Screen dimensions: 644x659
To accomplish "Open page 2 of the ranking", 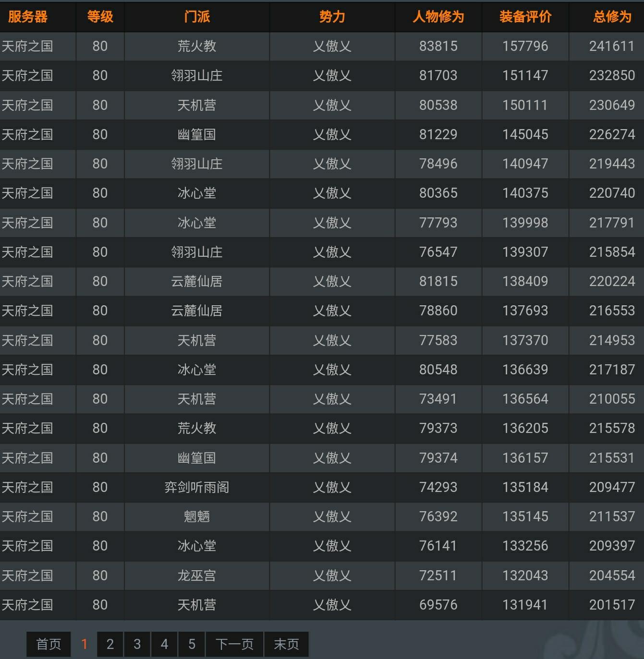I will pyautogui.click(x=110, y=644).
